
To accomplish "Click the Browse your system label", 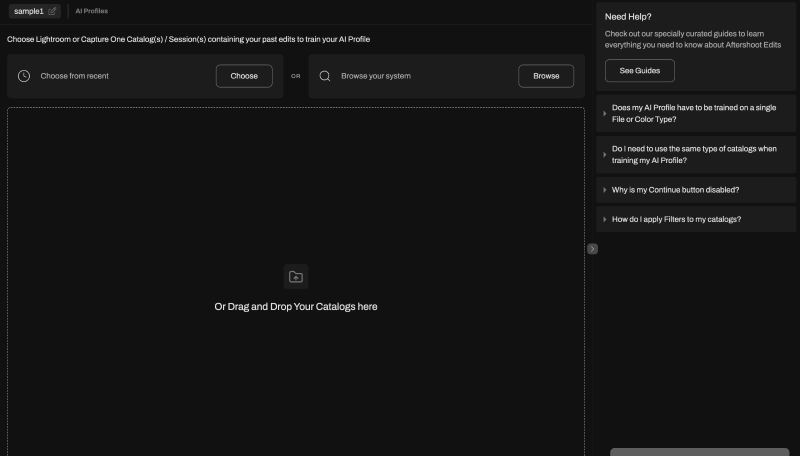I will click(x=376, y=76).
